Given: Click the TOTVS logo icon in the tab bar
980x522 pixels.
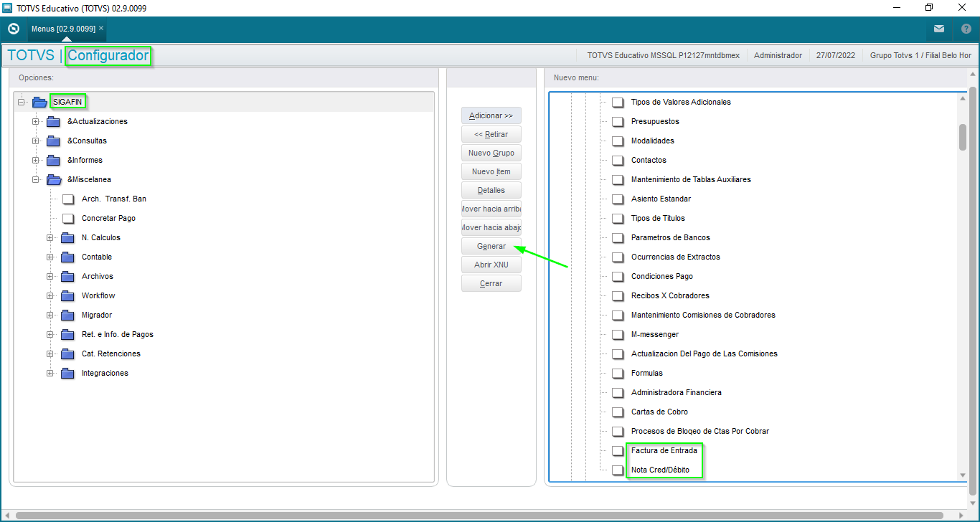Looking at the screenshot, I should (x=13, y=29).
